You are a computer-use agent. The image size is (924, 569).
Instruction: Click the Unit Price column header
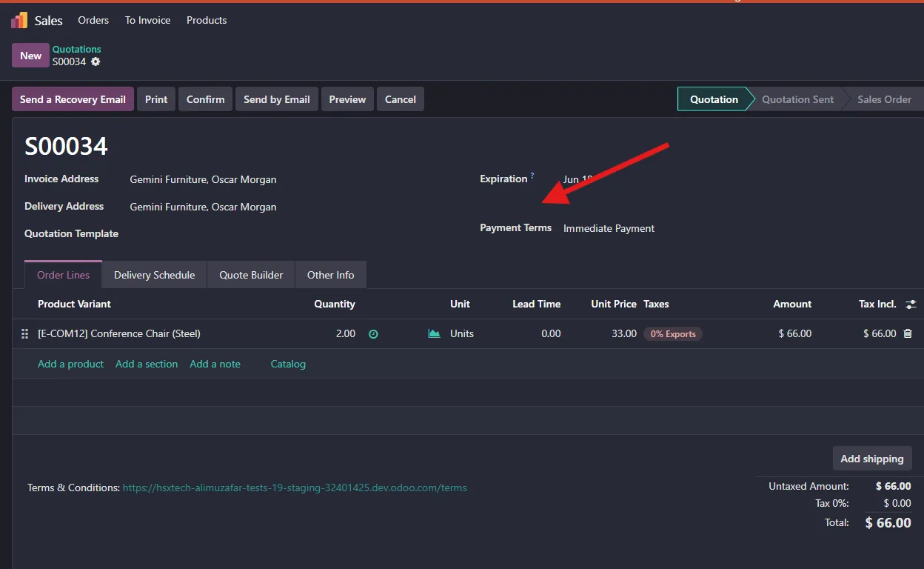pyautogui.click(x=614, y=305)
